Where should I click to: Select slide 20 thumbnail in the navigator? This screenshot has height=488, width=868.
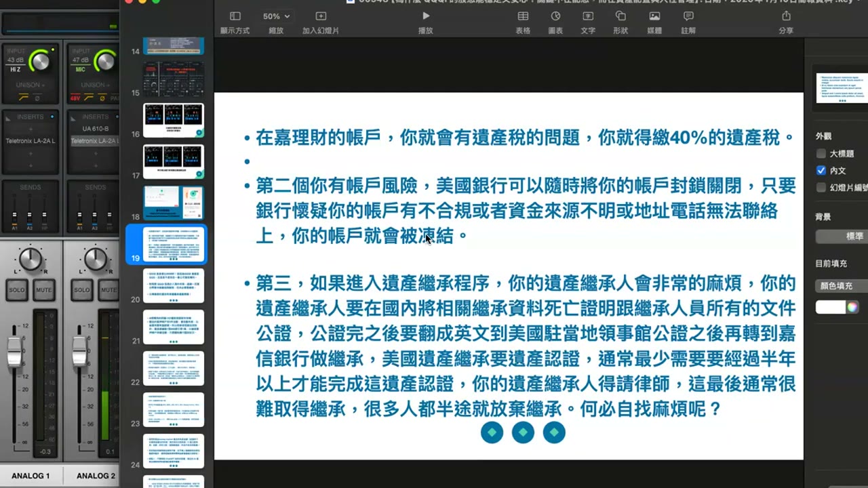(x=174, y=286)
